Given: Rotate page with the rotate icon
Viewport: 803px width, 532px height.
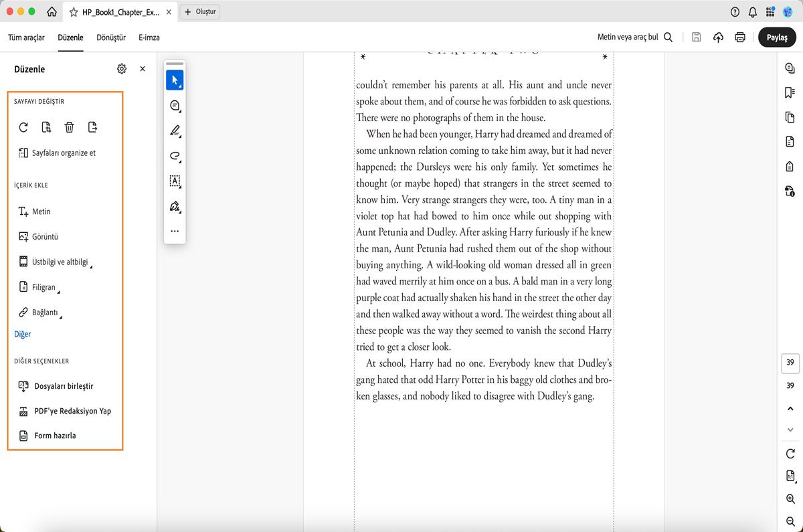Looking at the screenshot, I should click(23, 127).
